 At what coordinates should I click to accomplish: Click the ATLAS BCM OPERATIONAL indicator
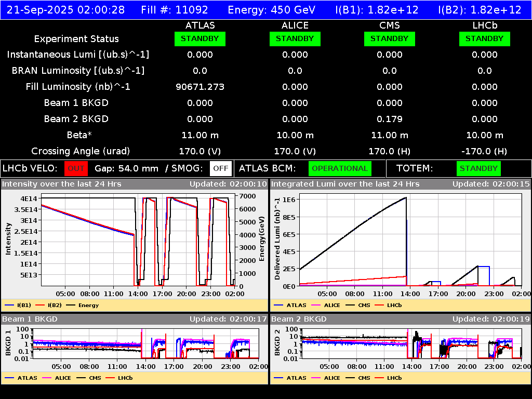point(340,168)
